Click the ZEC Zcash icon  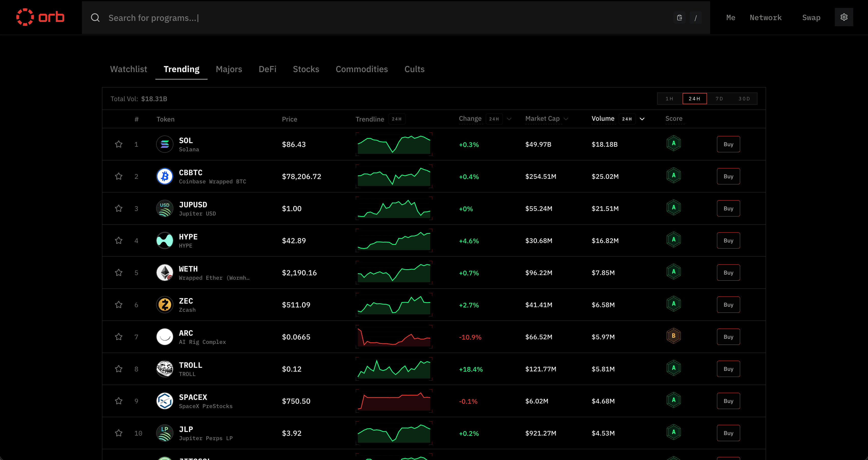[x=165, y=305]
